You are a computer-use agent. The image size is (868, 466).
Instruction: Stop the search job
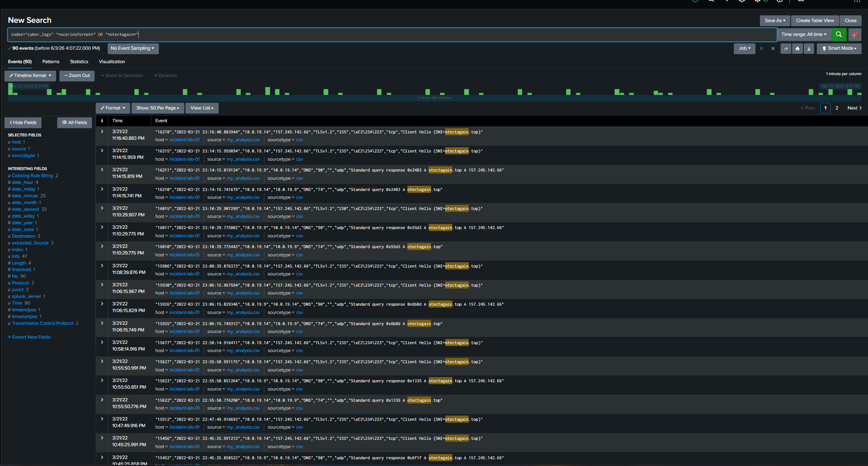point(773,49)
